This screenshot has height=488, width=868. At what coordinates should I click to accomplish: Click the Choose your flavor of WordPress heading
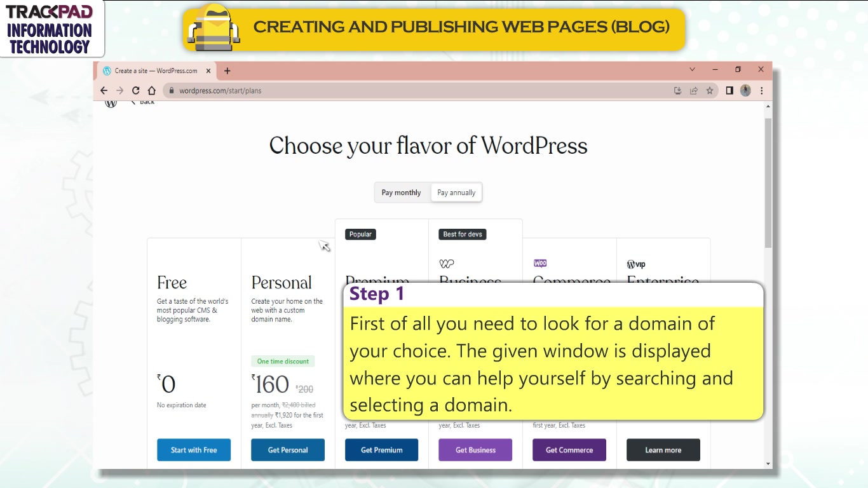[428, 146]
